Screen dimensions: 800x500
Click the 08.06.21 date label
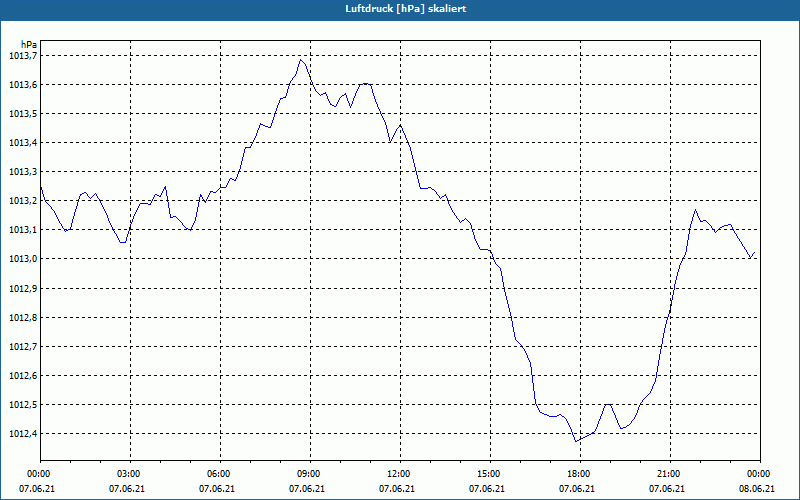(x=757, y=488)
